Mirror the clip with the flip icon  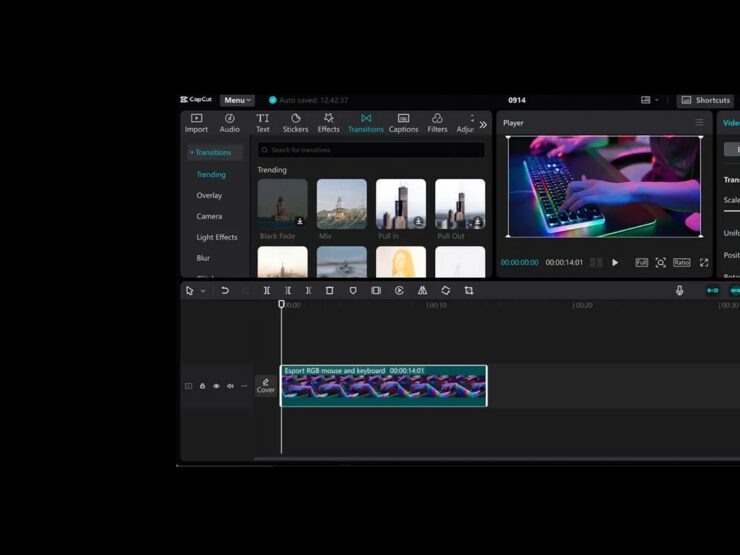tap(422, 291)
